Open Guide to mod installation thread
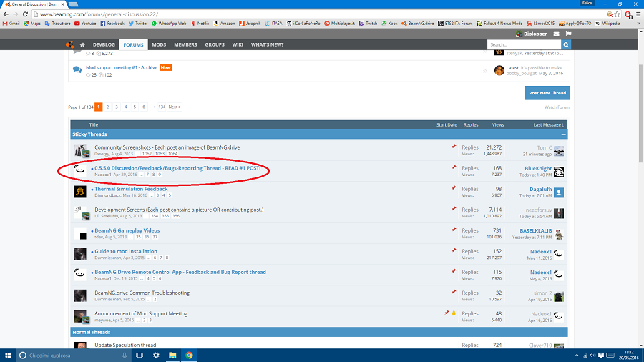Image resolution: width=644 pixels, height=362 pixels. click(x=126, y=251)
